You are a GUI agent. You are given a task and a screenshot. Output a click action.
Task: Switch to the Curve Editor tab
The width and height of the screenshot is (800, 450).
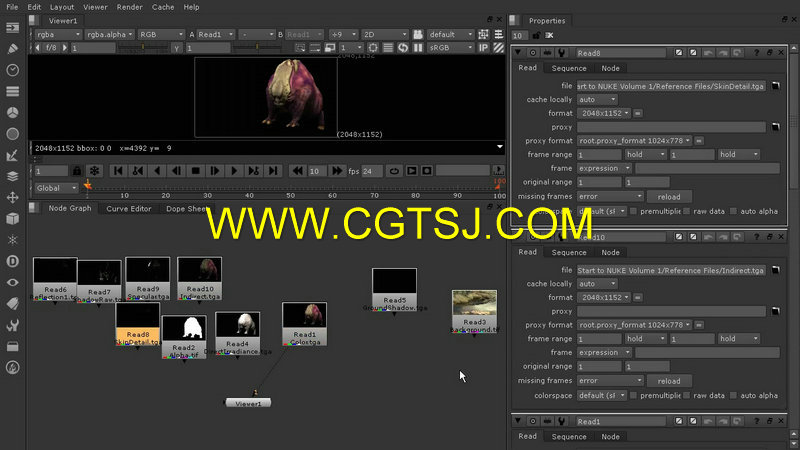click(129, 209)
